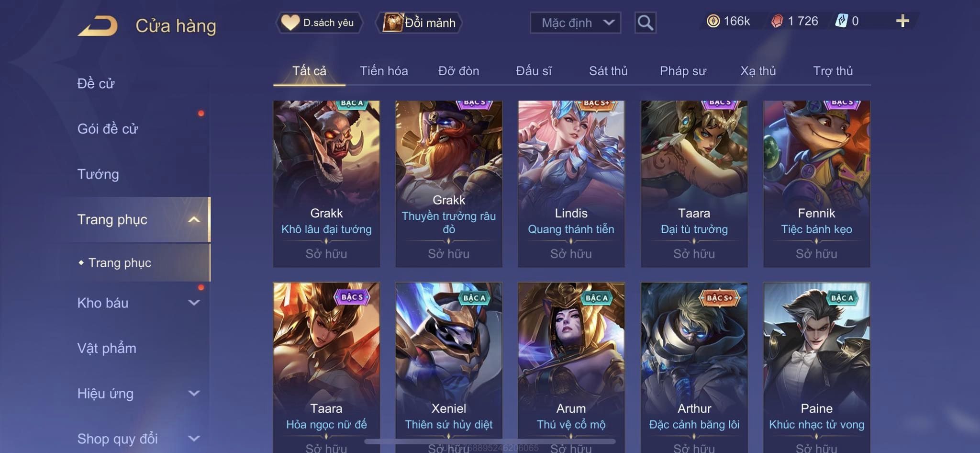This screenshot has height=453, width=980.
Task: Open Tướng in the sidebar
Action: [x=98, y=174]
